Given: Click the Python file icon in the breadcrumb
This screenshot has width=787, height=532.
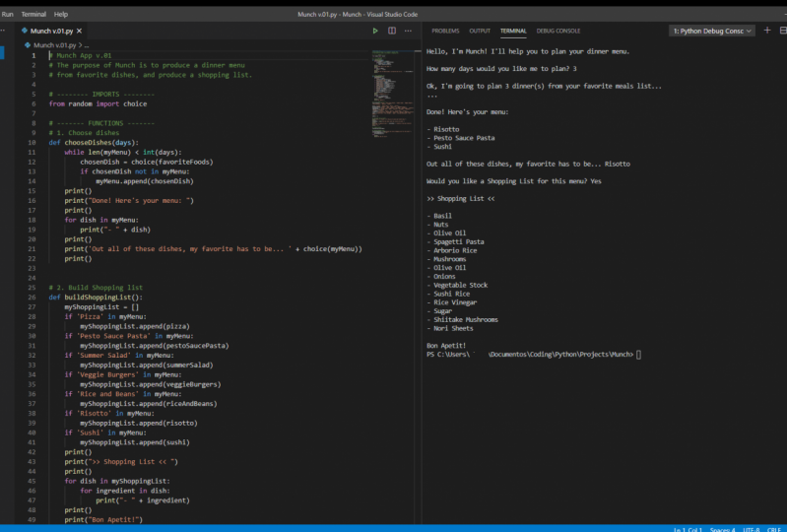Looking at the screenshot, I should 28,45.
